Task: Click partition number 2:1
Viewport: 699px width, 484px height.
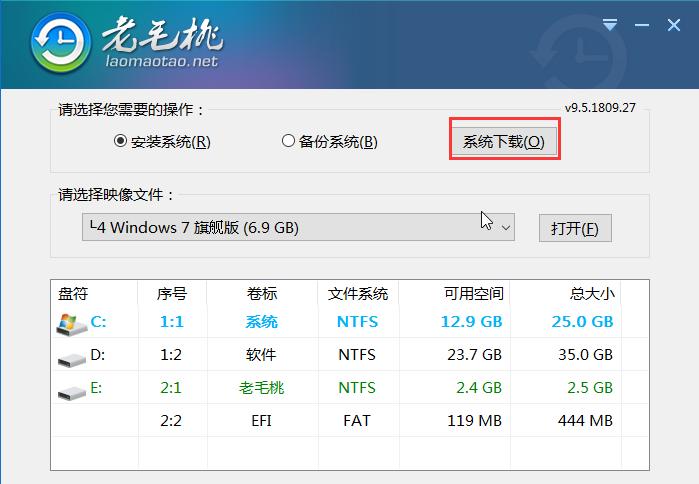Action: (171, 387)
